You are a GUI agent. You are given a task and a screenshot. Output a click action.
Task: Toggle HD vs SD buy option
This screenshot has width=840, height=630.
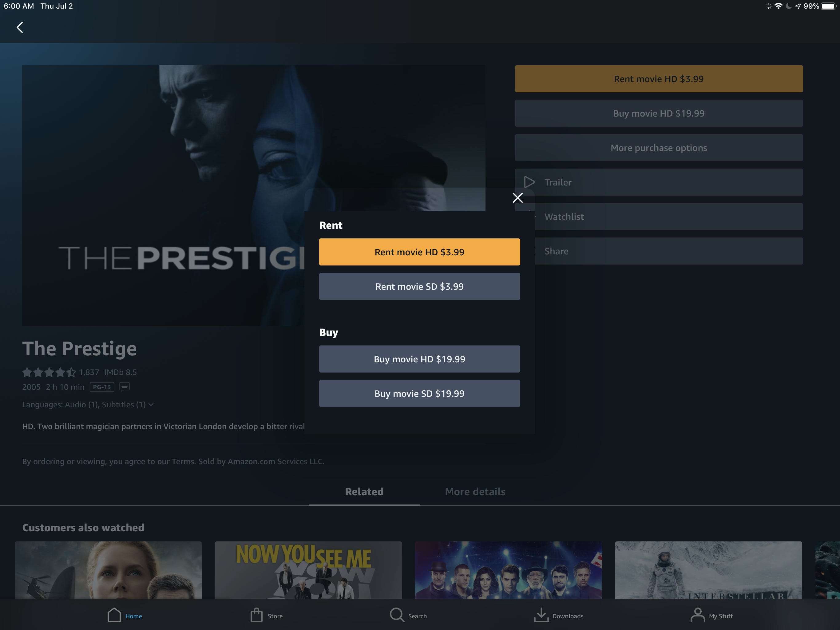tap(419, 393)
